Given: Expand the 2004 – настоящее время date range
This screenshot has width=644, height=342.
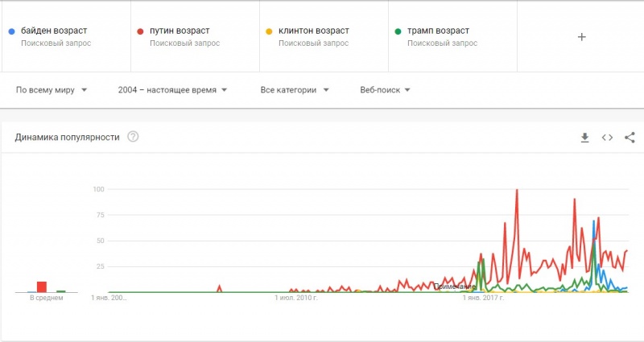Looking at the screenshot, I should [172, 90].
